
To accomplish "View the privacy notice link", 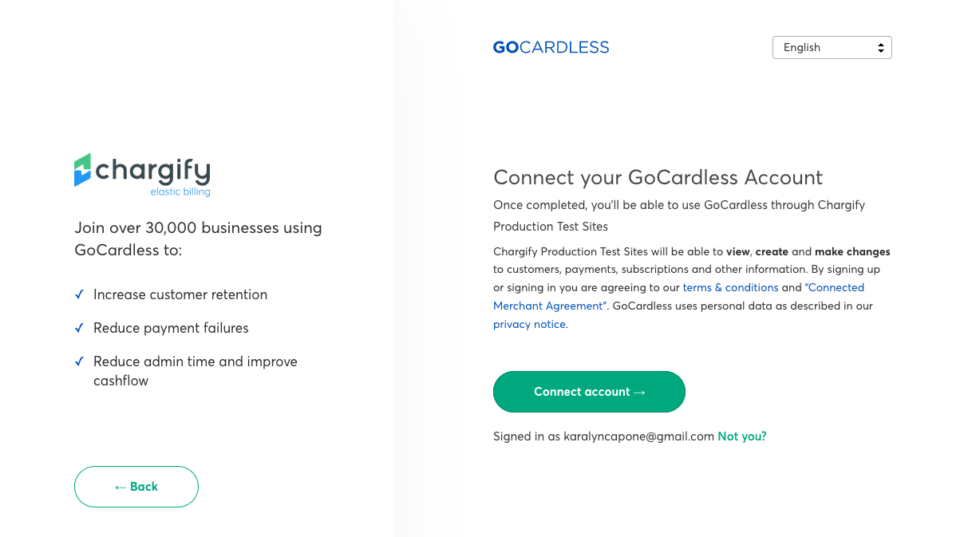I will coord(529,325).
